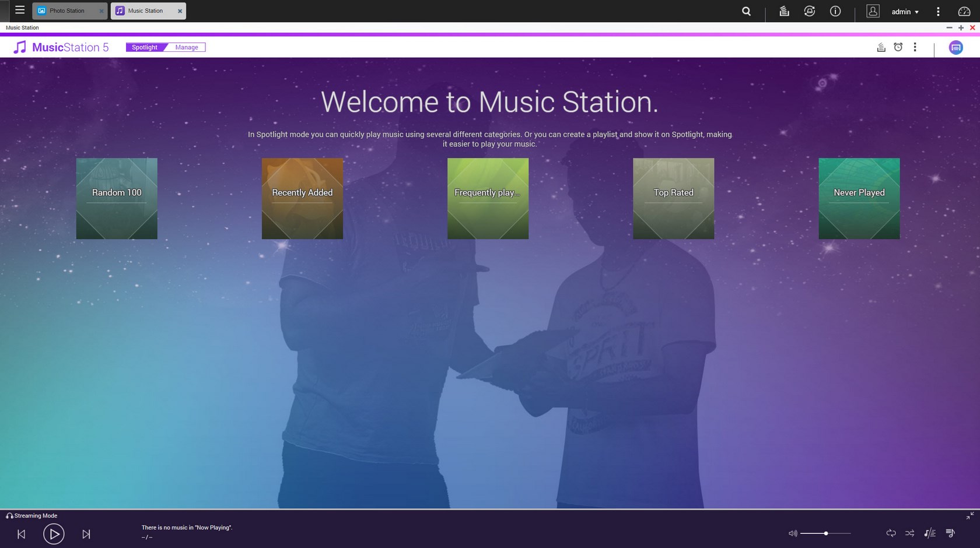Close the Photo Station tab
This screenshot has width=980, height=548.
(101, 11)
